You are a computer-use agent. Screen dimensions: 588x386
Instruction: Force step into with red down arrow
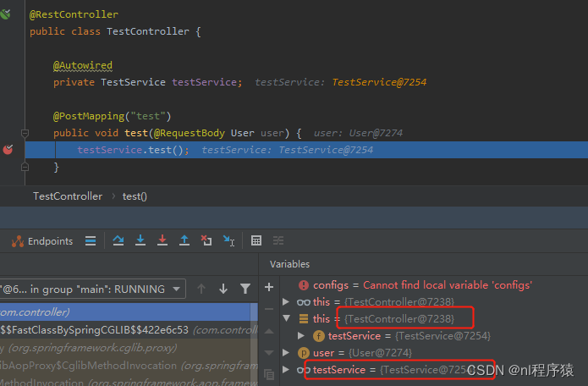pos(162,240)
